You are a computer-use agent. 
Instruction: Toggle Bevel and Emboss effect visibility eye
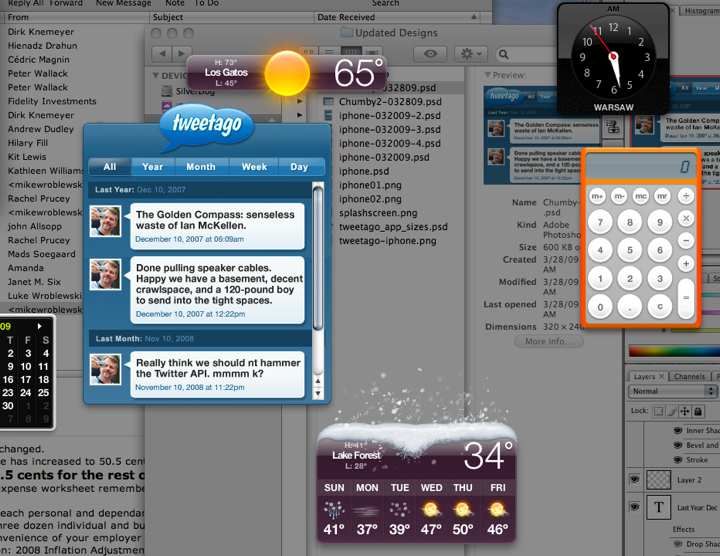678,445
